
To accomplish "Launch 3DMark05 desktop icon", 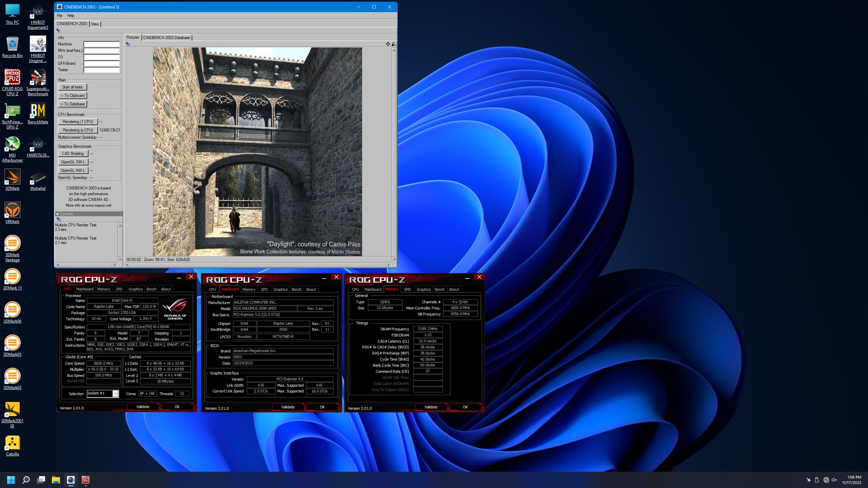I will click(x=12, y=346).
